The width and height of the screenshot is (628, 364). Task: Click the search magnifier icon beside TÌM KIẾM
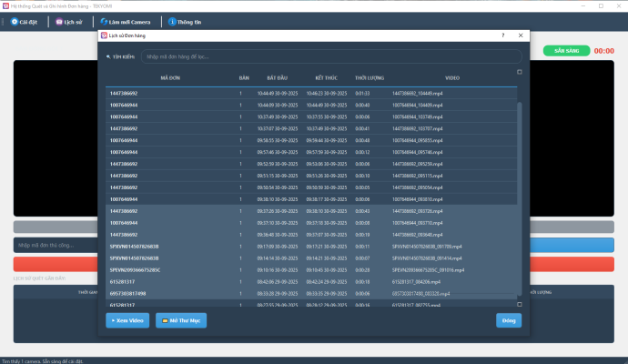pyautogui.click(x=108, y=56)
